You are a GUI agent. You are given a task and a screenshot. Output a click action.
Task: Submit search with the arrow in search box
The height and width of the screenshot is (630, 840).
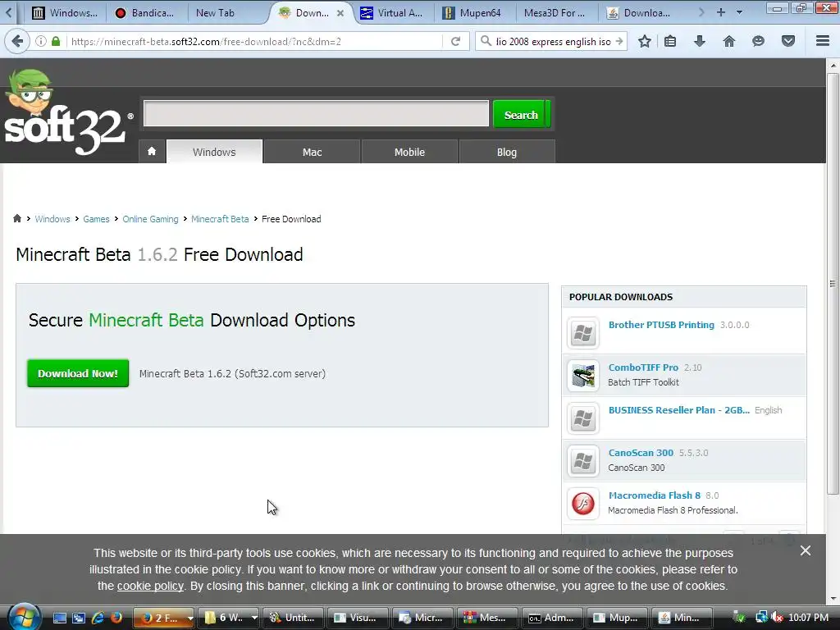[x=619, y=41]
